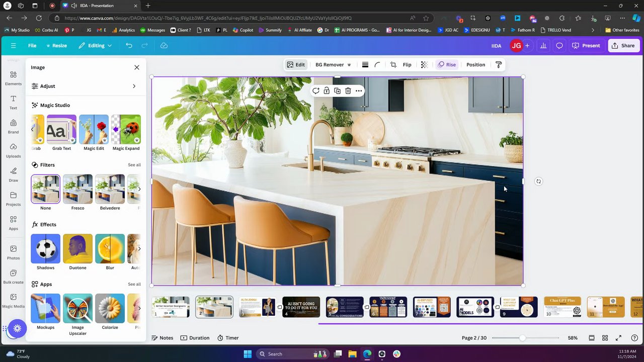Open the transparency checkerboard tool
The image size is (644, 362).
tap(424, 65)
